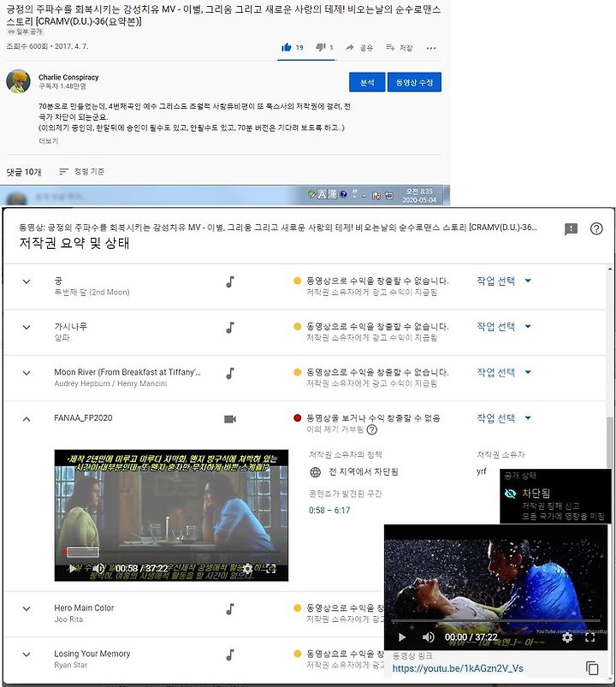The height and width of the screenshot is (687, 616).
Task: Expand the 궁 claim row
Action: [x=27, y=281]
